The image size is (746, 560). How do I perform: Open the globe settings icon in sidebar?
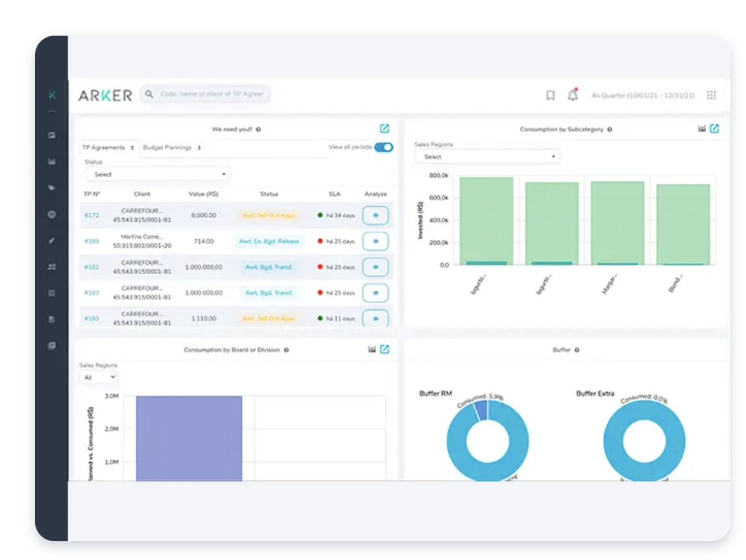coord(52,212)
